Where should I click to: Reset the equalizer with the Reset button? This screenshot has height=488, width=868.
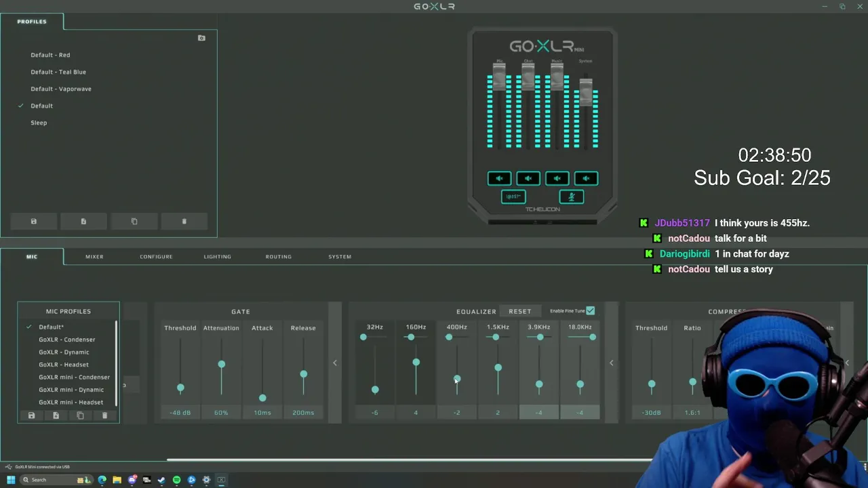click(x=520, y=311)
